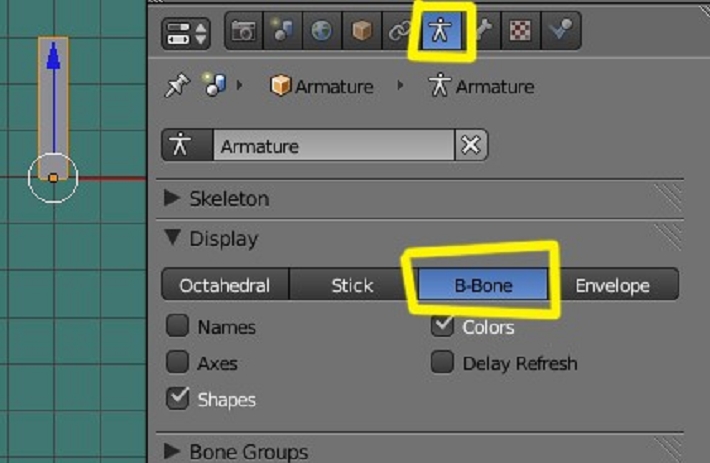Open the Scene properties tab
This screenshot has width=710, height=463.
click(283, 32)
